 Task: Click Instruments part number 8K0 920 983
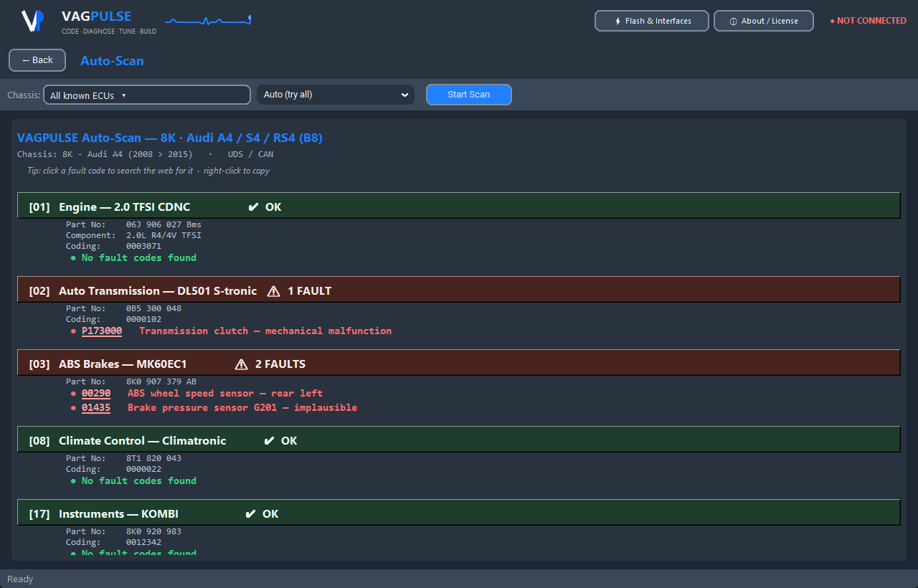pos(153,531)
